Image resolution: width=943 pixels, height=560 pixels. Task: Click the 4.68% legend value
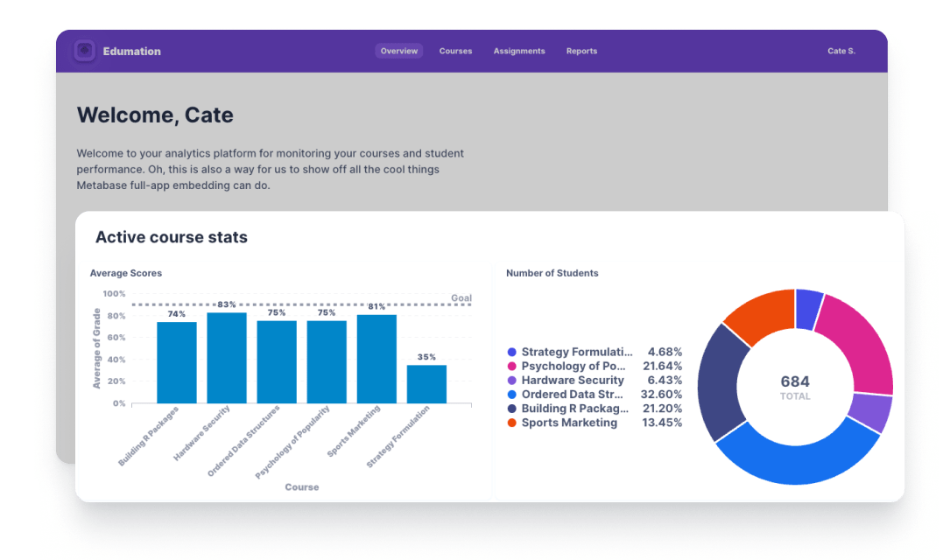point(665,352)
